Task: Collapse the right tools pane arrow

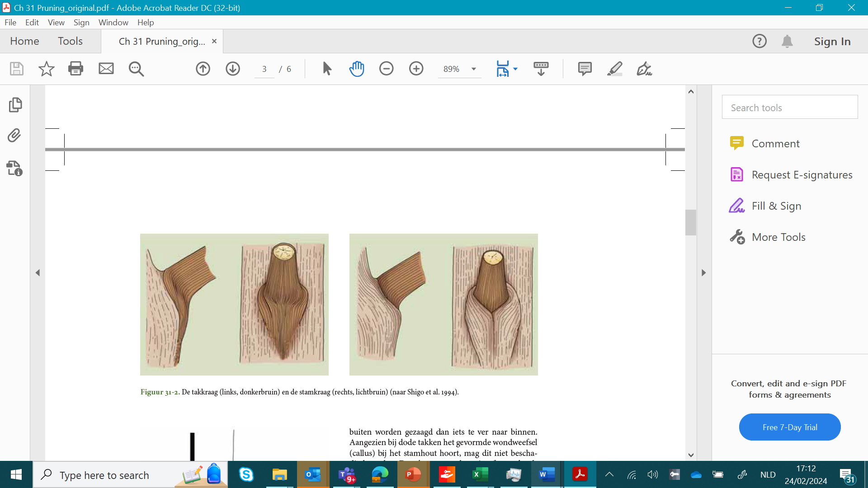Action: click(x=703, y=273)
